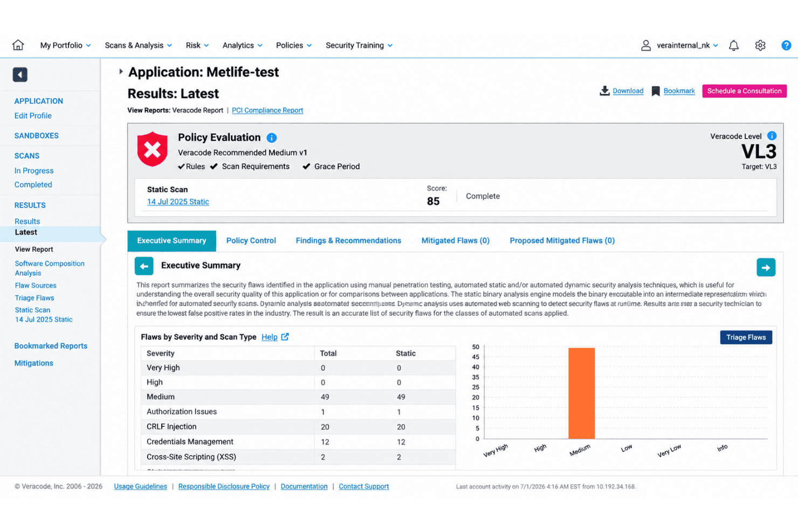798x532 pixels.
Task: Open the notifications bell
Action: pyautogui.click(x=734, y=45)
